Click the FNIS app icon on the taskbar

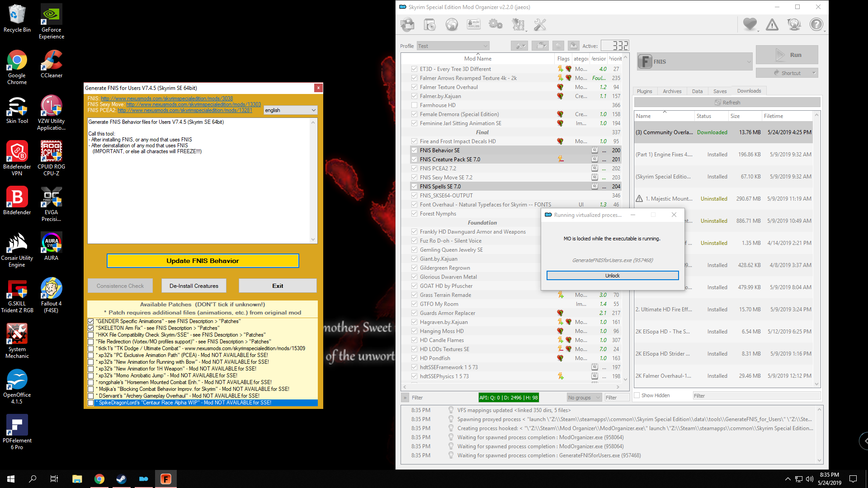(165, 479)
